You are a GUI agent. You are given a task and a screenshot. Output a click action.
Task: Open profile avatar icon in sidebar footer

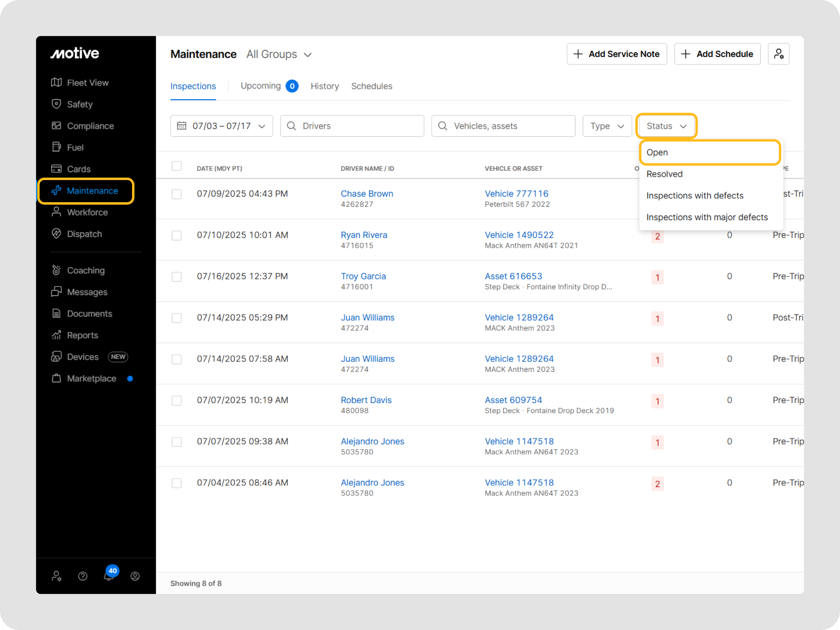click(135, 576)
